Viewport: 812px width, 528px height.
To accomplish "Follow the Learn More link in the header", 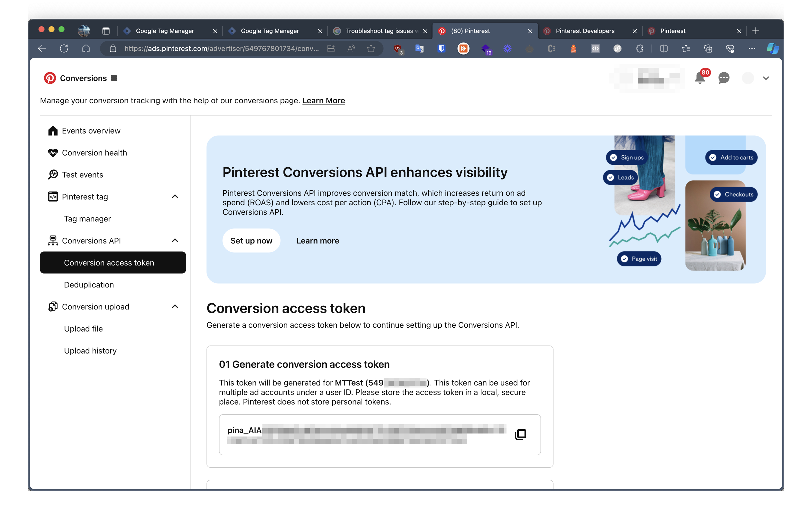I will pyautogui.click(x=323, y=100).
